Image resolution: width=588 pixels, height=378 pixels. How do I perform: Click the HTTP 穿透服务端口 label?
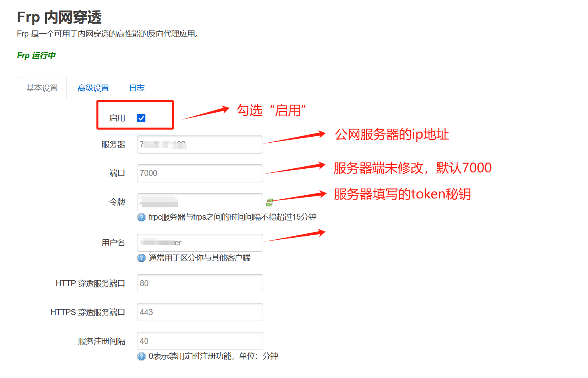91,283
